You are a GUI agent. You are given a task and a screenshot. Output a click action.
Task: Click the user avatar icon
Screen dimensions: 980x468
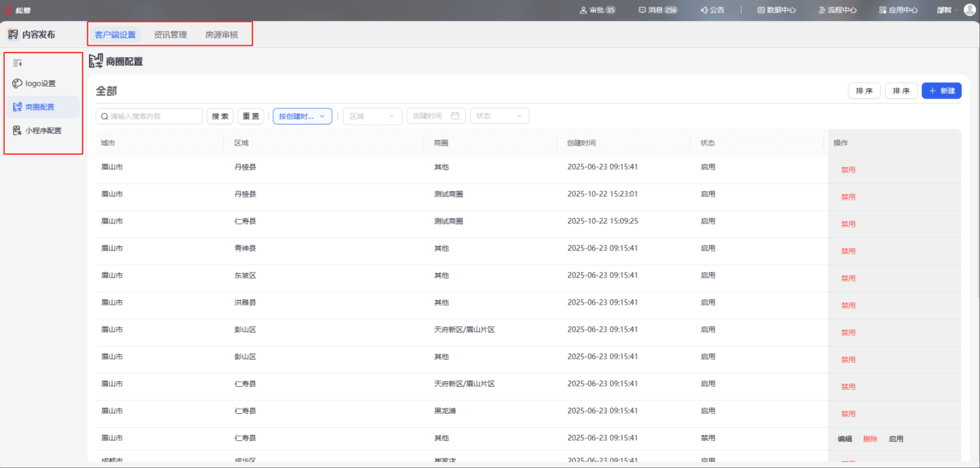(x=969, y=10)
